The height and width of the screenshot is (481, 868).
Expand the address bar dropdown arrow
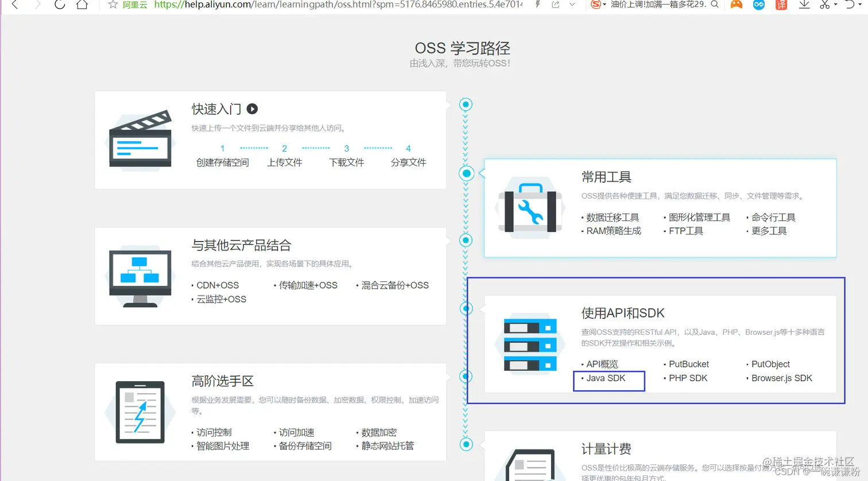pyautogui.click(x=572, y=5)
